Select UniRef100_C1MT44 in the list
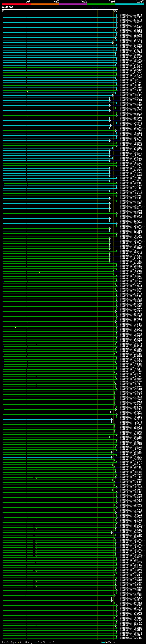The image size is (146, 644). click(x=131, y=286)
